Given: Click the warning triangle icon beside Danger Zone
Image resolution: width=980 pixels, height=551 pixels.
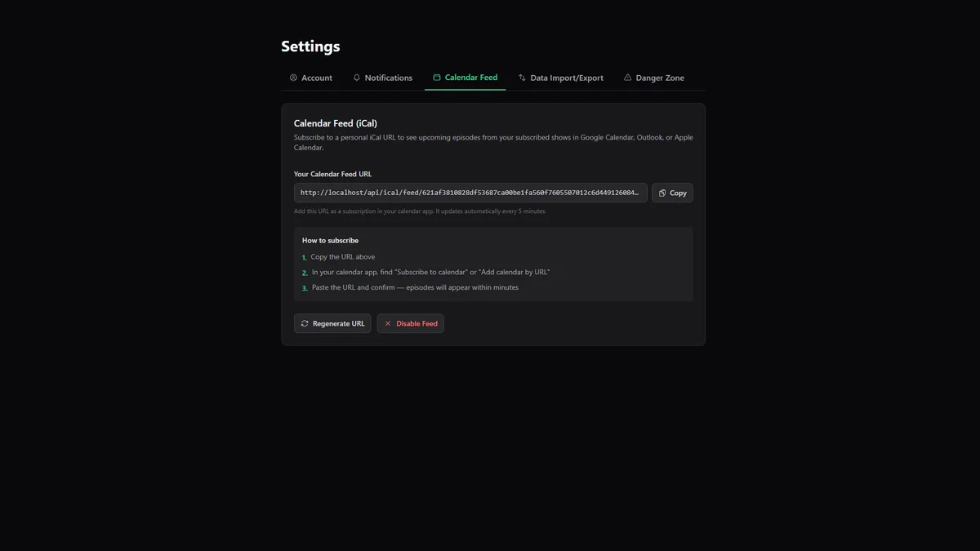Looking at the screenshot, I should 628,78.
